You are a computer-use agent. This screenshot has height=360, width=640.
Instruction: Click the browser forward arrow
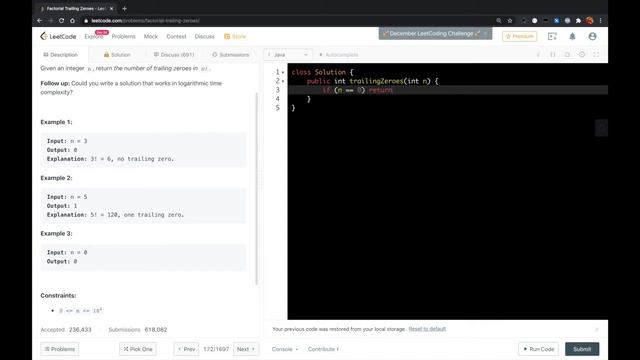pos(51,20)
